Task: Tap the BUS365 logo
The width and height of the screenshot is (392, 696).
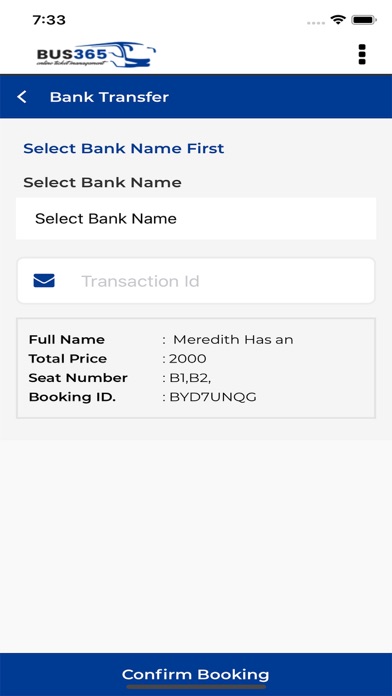Action: [x=96, y=55]
